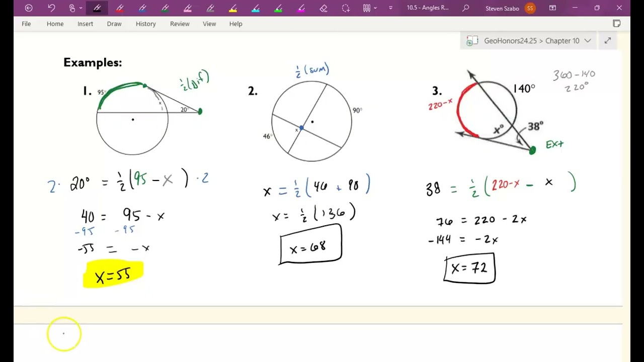The image size is (644, 362).
Task: Restore down the window
Action: click(597, 8)
